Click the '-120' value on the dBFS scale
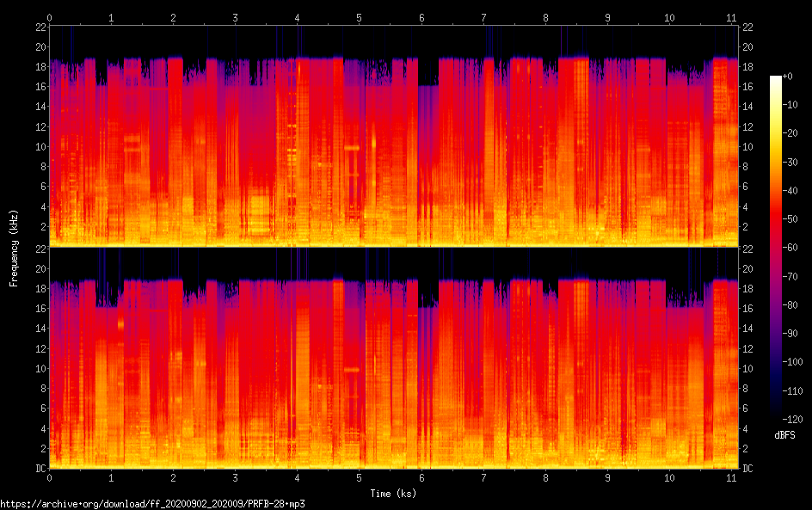The image size is (812, 510). (x=792, y=420)
